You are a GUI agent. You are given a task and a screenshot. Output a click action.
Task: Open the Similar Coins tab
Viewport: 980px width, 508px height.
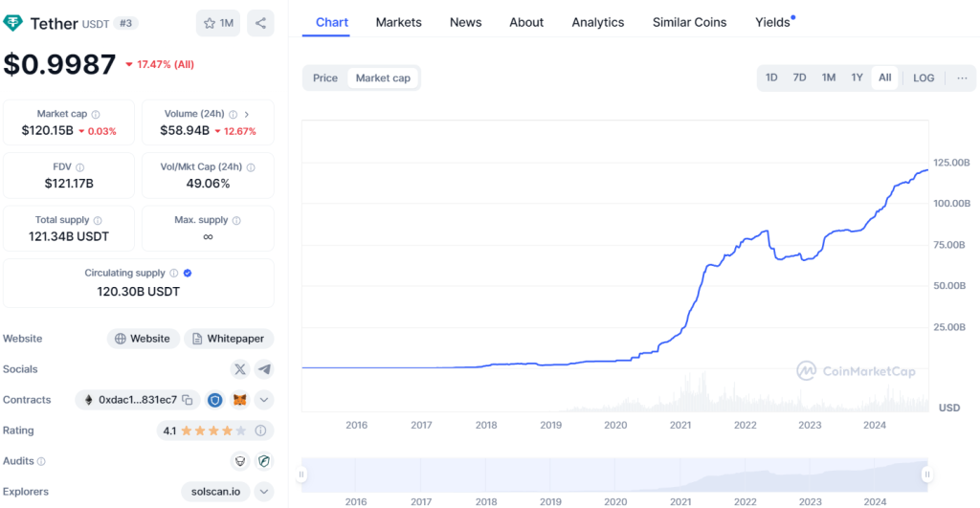coord(689,23)
